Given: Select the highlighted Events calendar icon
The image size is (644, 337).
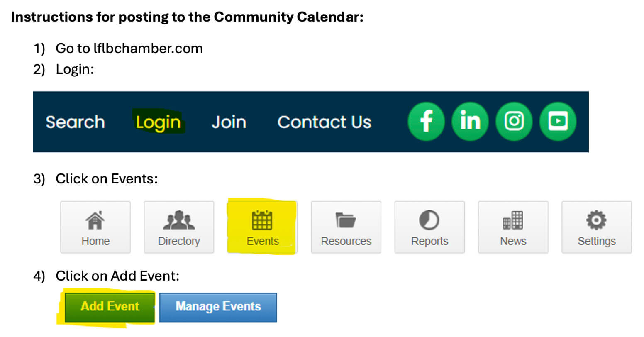Looking at the screenshot, I should (262, 220).
